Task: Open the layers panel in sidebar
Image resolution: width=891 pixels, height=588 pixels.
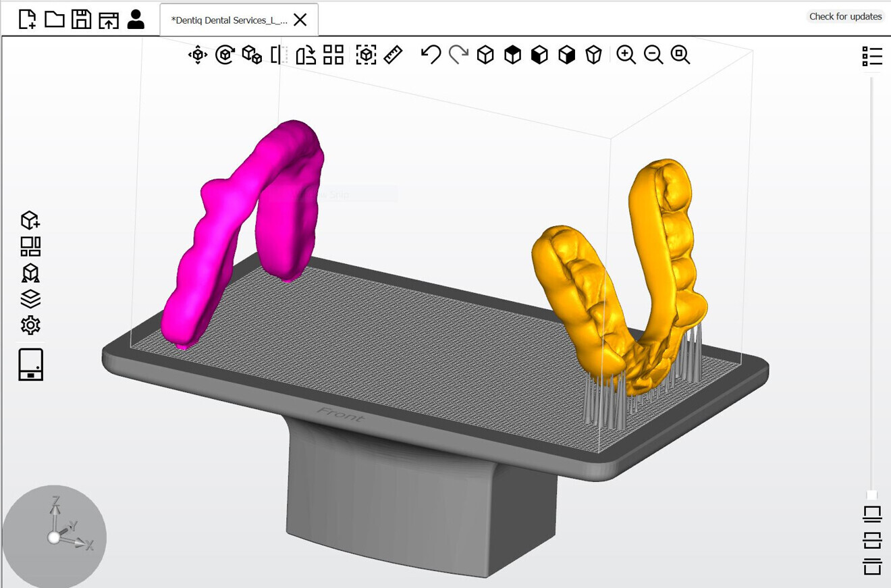Action: click(30, 299)
